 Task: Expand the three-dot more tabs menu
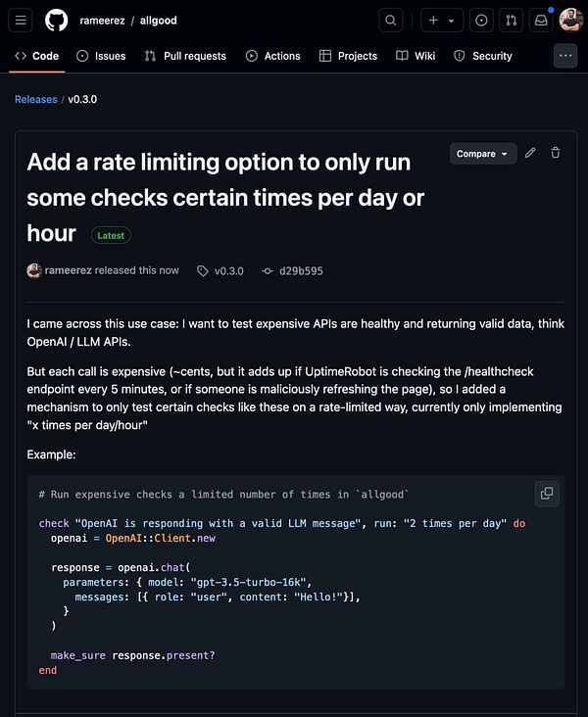(x=565, y=56)
